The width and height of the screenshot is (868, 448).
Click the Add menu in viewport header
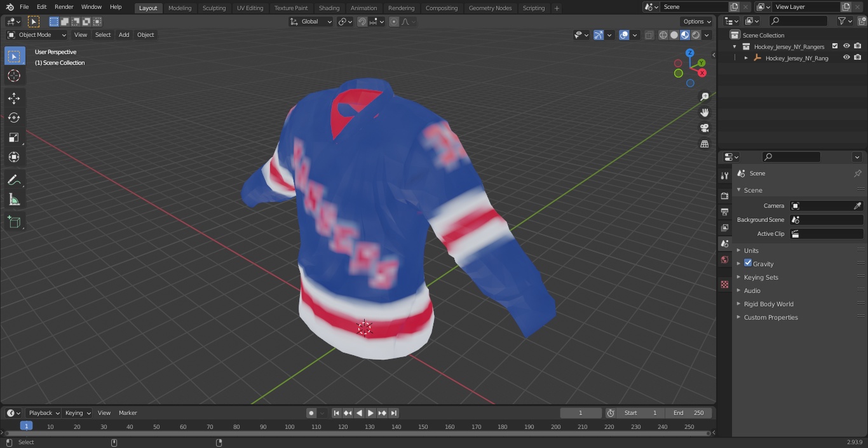(124, 35)
